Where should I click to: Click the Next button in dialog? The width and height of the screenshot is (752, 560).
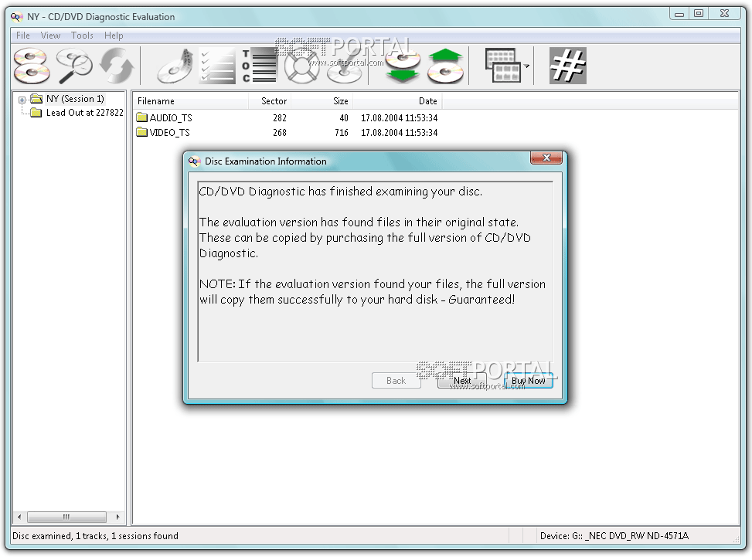tap(462, 381)
